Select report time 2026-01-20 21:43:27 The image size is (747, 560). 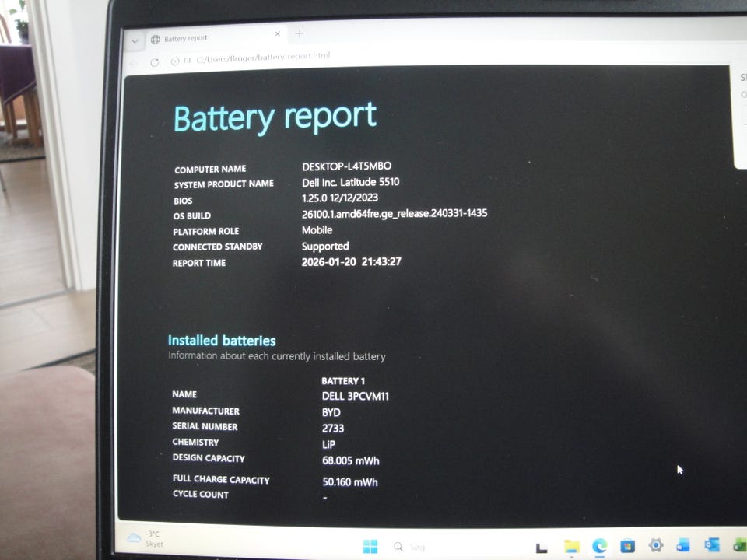coord(351,262)
